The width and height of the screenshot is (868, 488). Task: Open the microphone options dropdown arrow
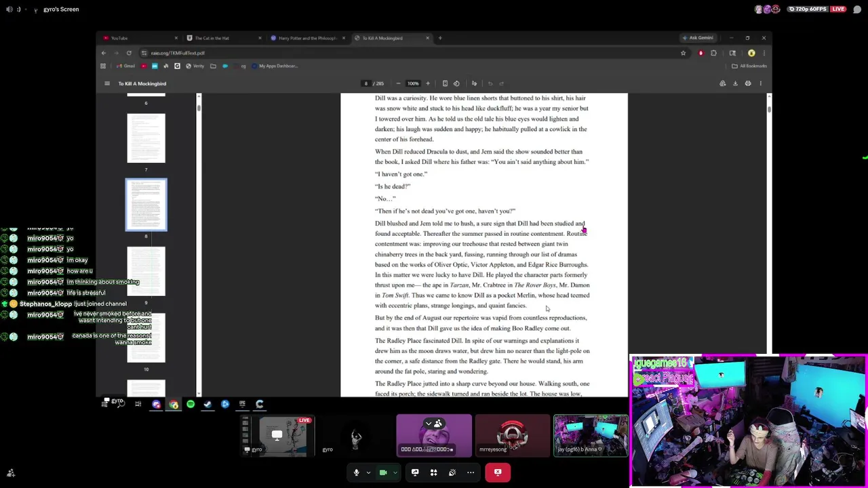(368, 472)
